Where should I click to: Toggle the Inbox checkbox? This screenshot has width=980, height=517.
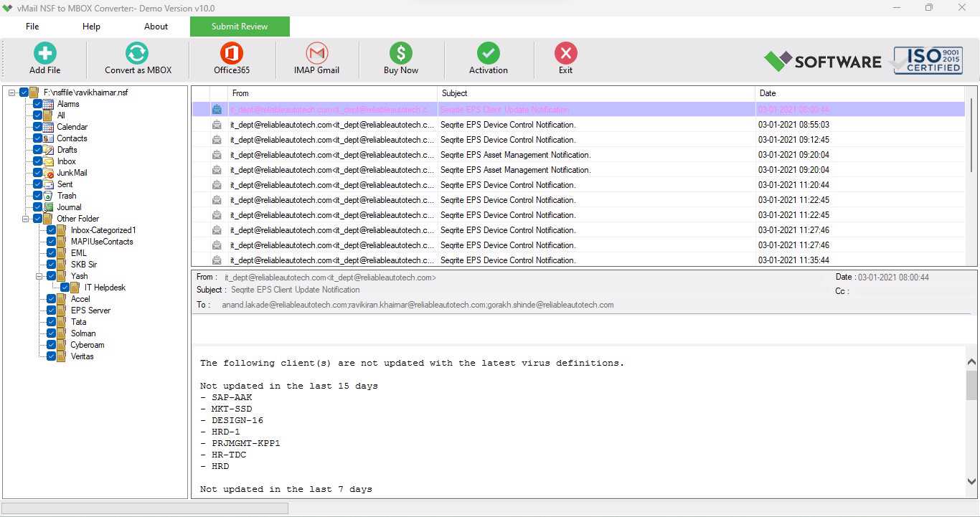[37, 161]
